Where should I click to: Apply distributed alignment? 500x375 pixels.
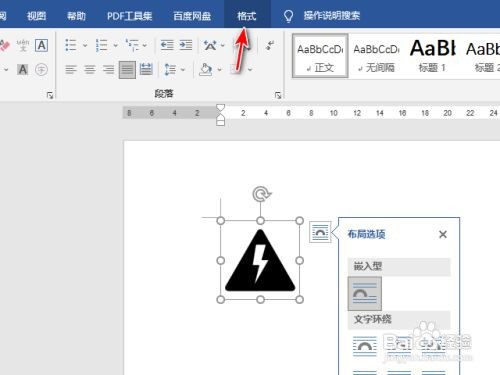coord(146,70)
